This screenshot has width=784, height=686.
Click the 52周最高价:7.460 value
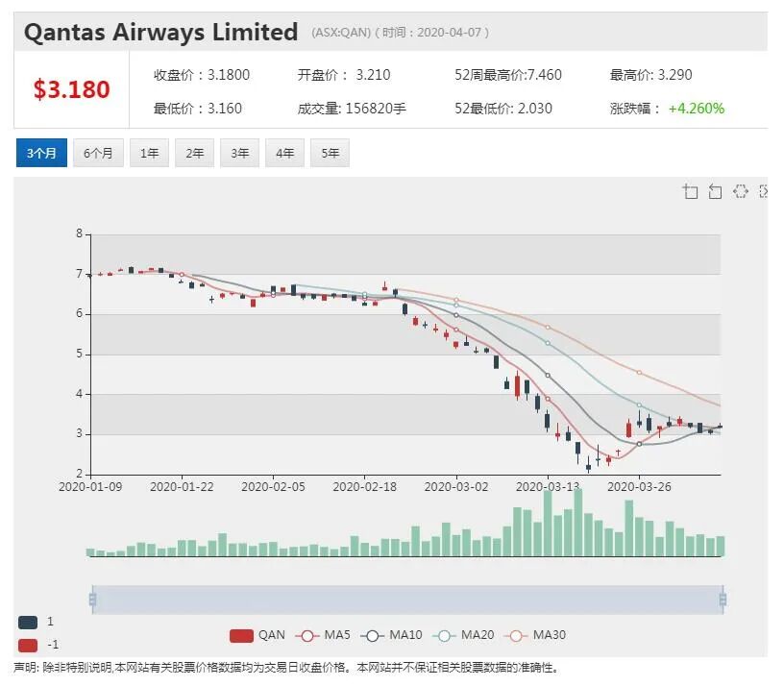(x=508, y=75)
